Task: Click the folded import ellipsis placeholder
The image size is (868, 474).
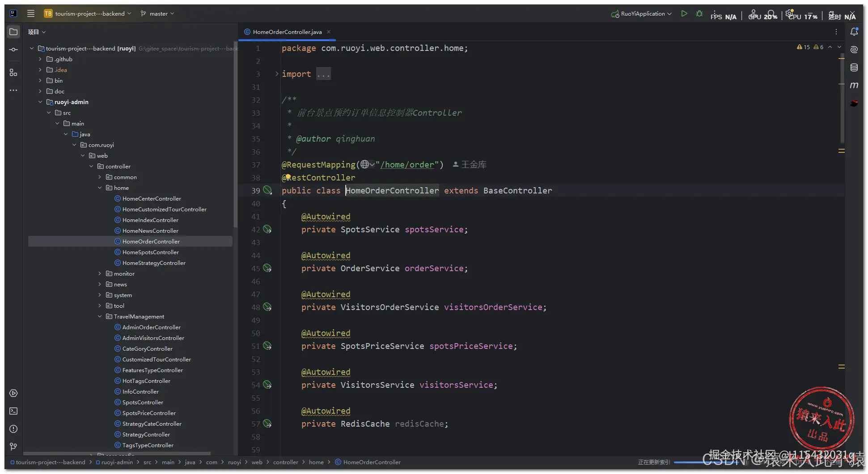Action: click(323, 74)
